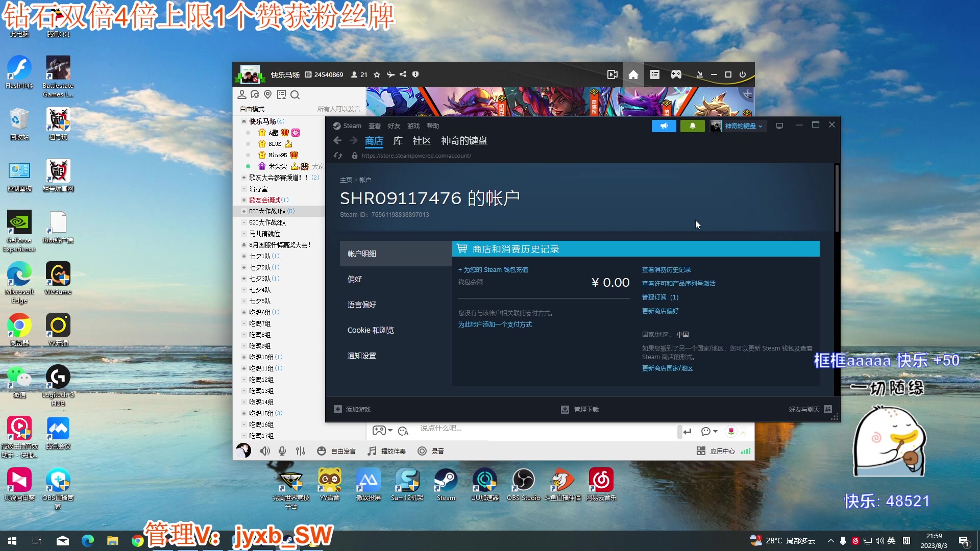Select 通知设置 in account sidebar

click(396, 356)
